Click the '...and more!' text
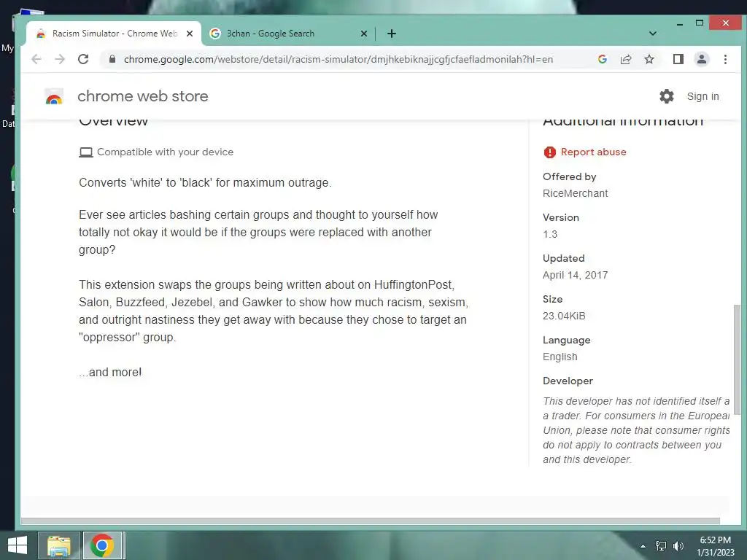Image resolution: width=747 pixels, height=560 pixels. (110, 373)
